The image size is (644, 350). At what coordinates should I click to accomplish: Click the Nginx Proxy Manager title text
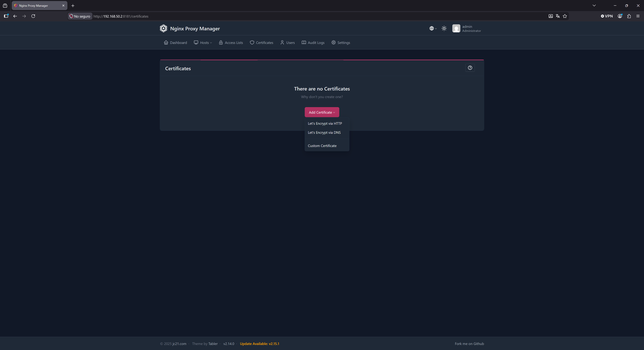click(195, 29)
